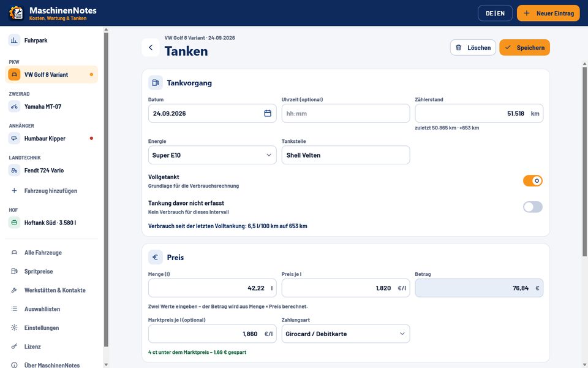
Task: Open the Hoftank Süd tank icon
Action: (x=14, y=223)
